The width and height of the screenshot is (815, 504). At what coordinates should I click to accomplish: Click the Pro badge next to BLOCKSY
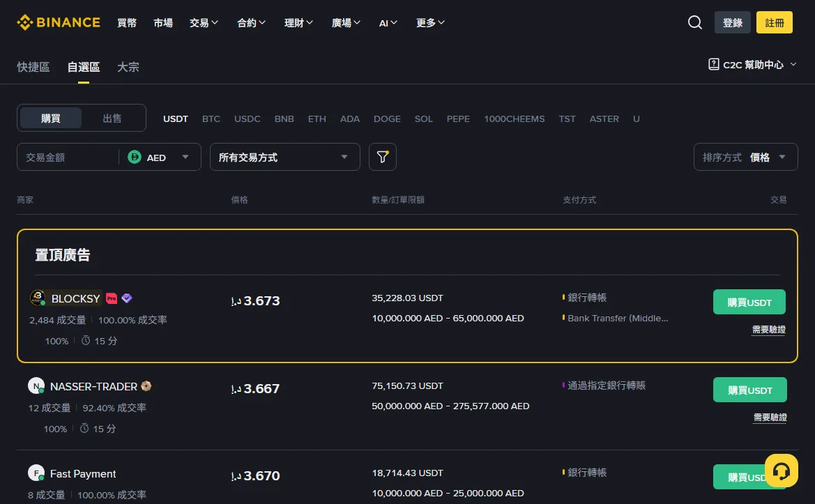112,298
